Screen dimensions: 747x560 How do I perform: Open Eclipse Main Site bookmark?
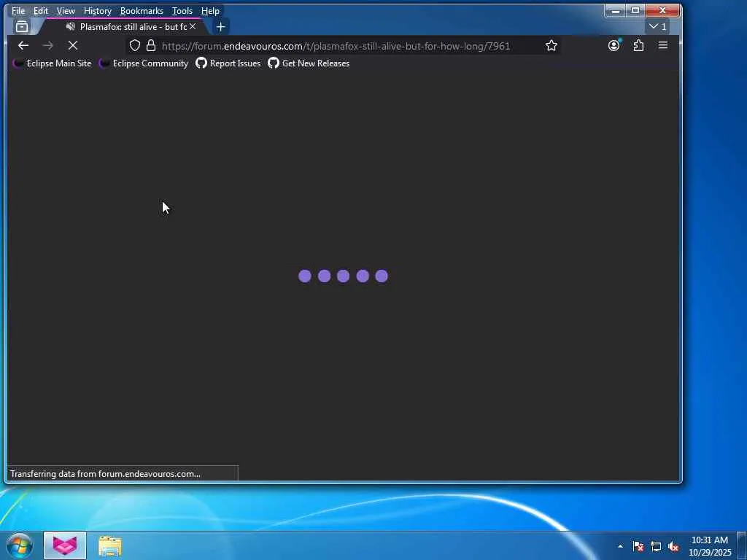[52, 63]
